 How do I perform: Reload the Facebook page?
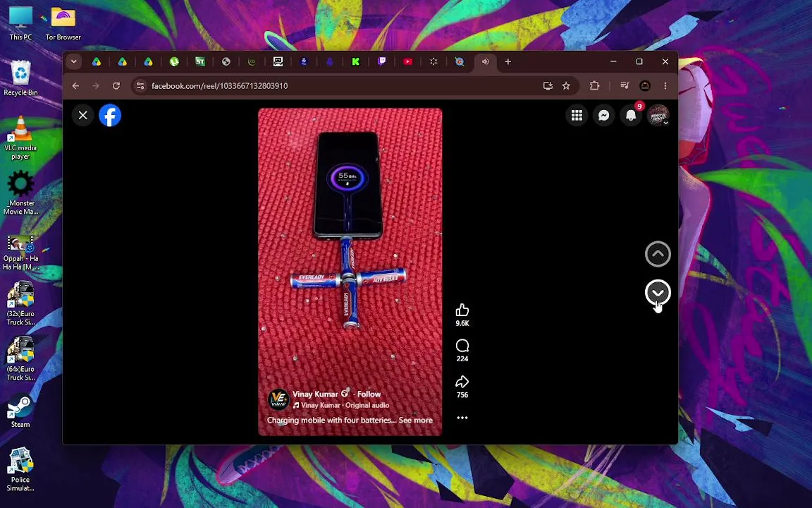[x=116, y=85]
